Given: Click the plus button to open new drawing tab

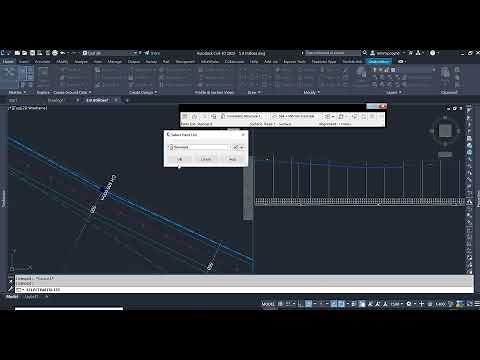Looking at the screenshot, I should [127, 100].
